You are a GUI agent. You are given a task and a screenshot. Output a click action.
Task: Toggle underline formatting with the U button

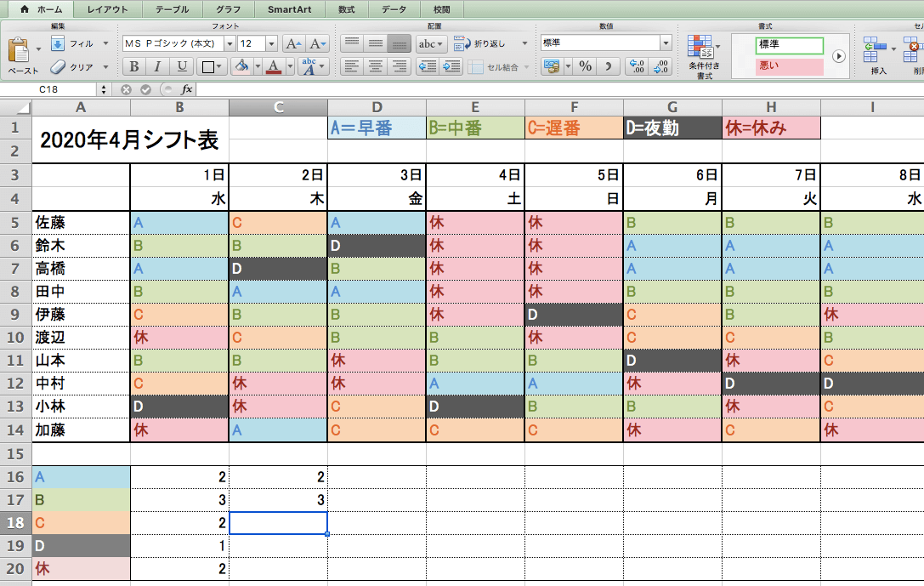(181, 66)
